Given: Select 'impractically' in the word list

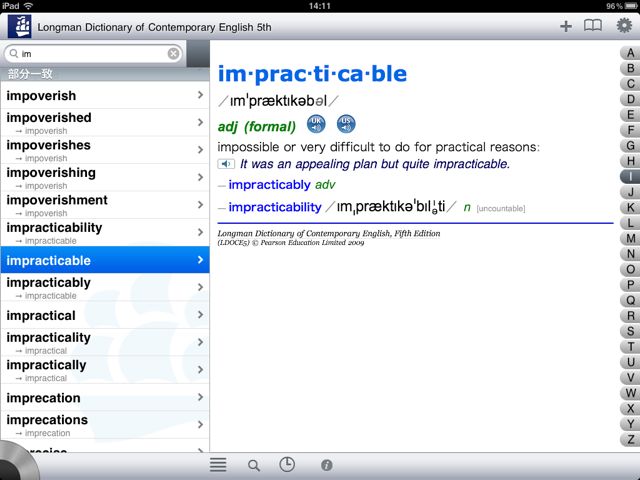Looking at the screenshot, I should pyautogui.click(x=105, y=370).
